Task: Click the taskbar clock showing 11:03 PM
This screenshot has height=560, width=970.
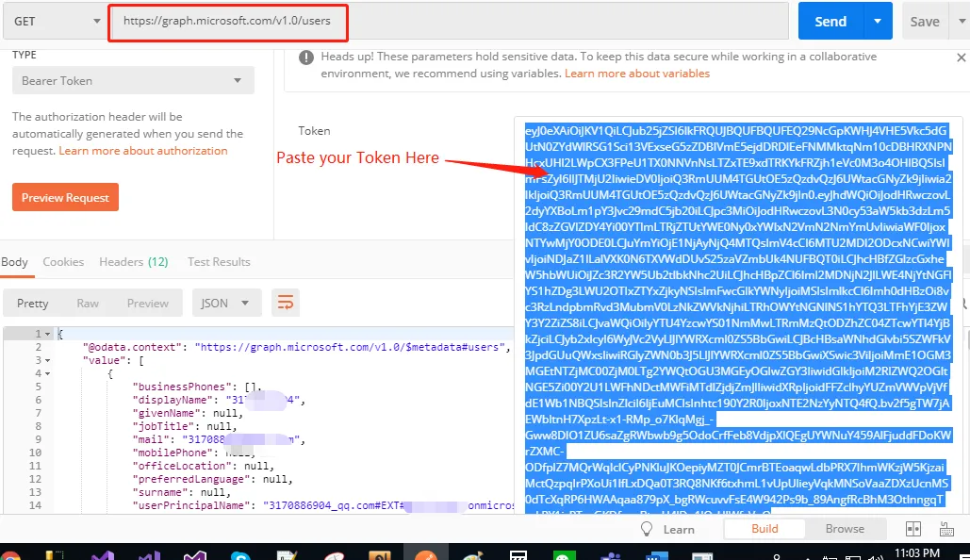Action: [917, 553]
